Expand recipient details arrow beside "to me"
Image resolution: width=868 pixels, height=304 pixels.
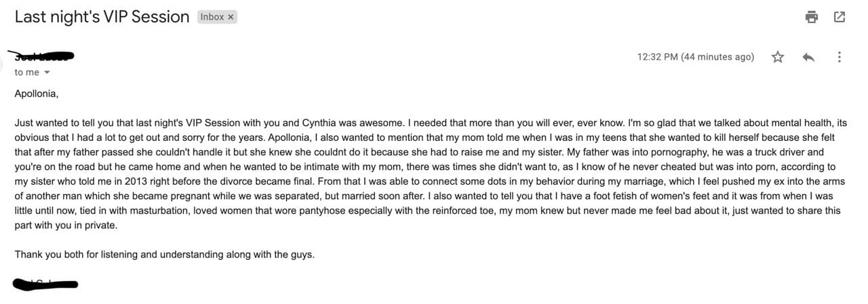tap(47, 72)
